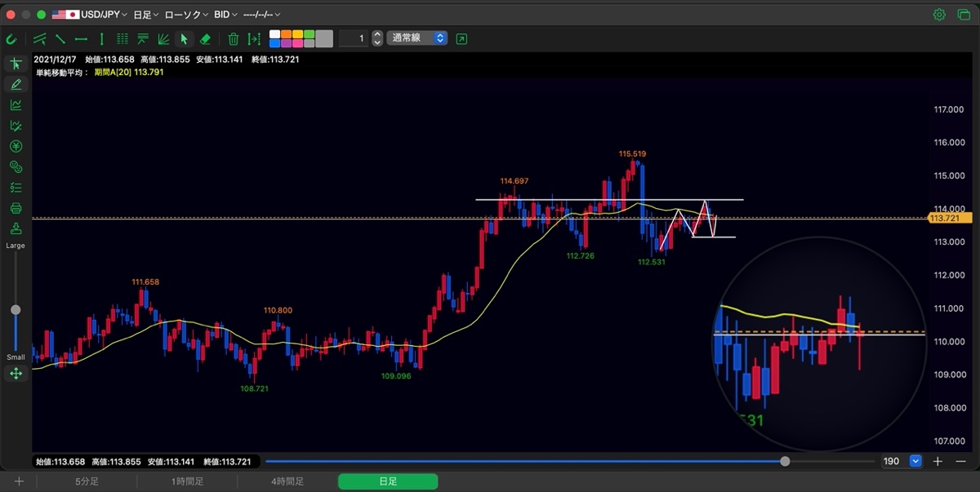
Task: Click the line width number field
Action: 353,38
